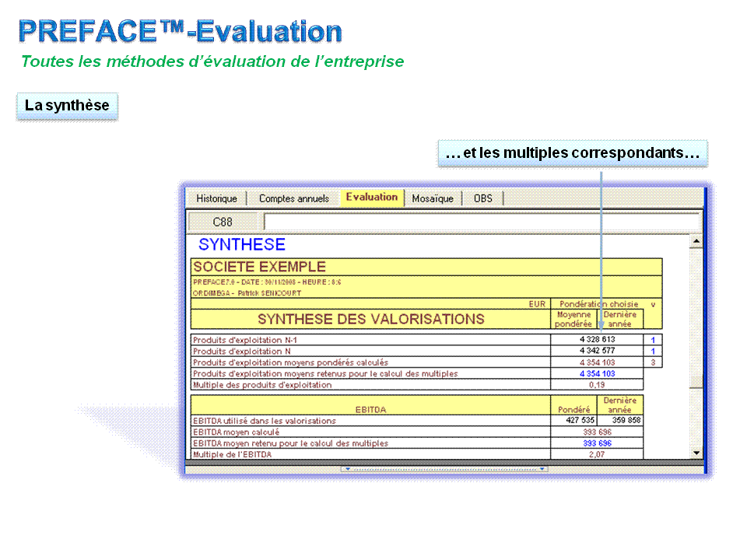Viewport: 747px width, 560px height.
Task: Click weighting 1 in Produits d'exploitation N row
Action: (x=653, y=351)
